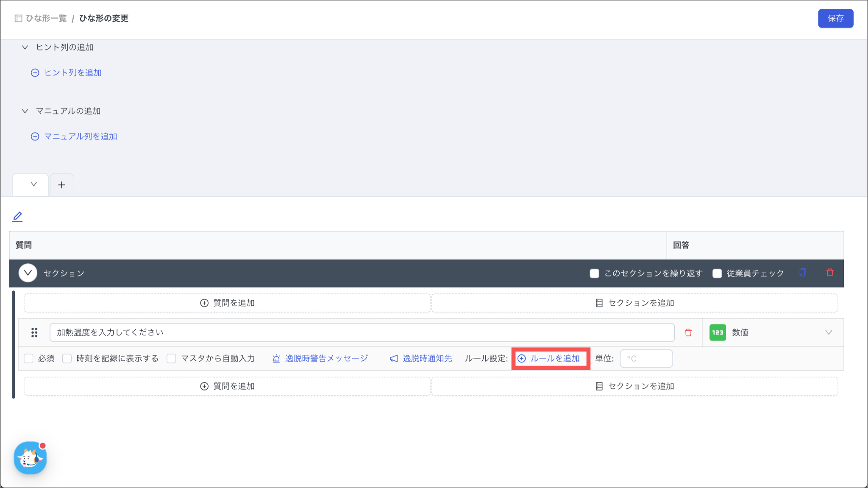This screenshot has height=488, width=868.
Task: Click the ひな形一覧 breadcrumb icon
Action: (x=18, y=18)
